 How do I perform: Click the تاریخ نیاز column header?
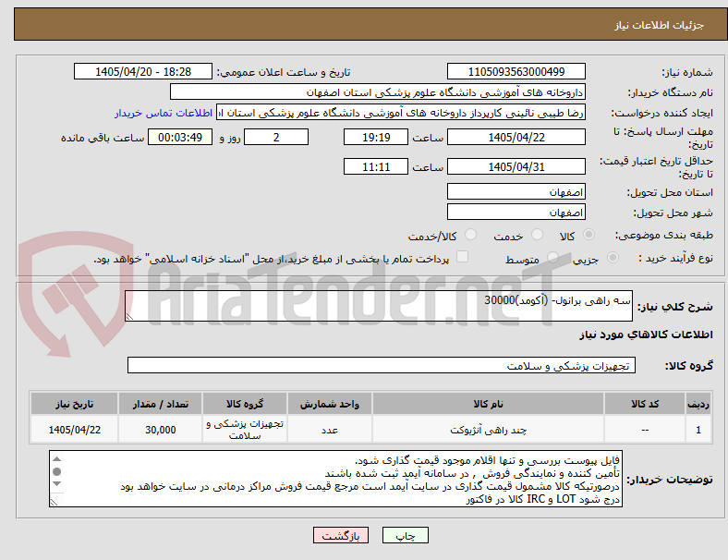(x=74, y=404)
